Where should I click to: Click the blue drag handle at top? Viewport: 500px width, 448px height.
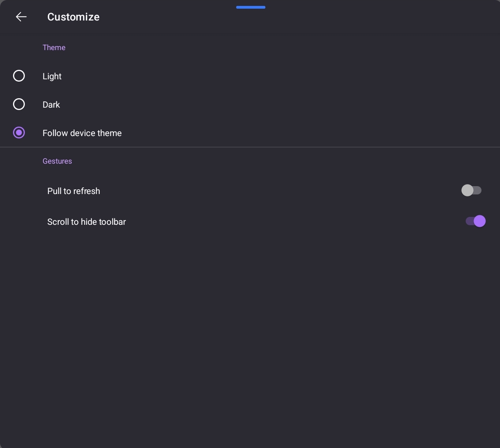[x=251, y=7]
